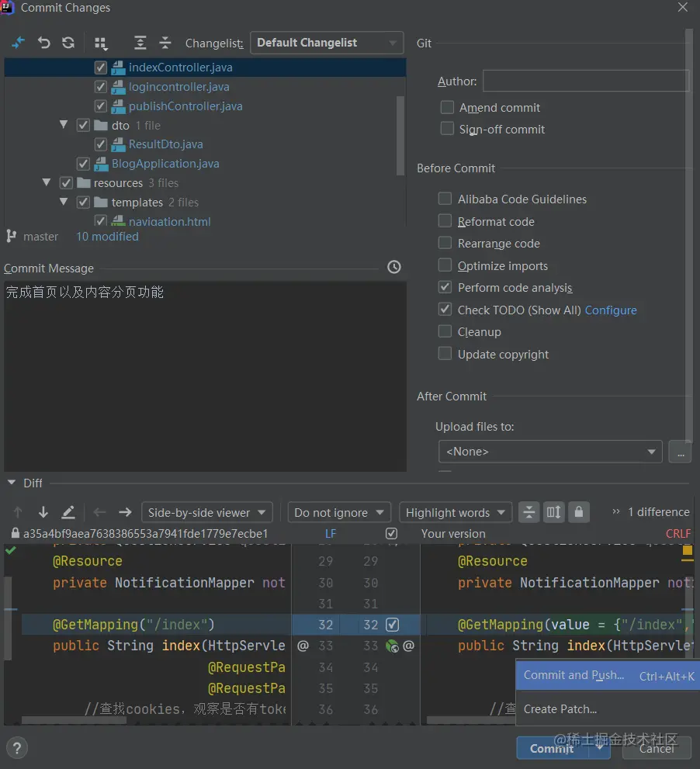Uncheck ResultDto.java checkbox
The image size is (700, 769).
point(101,144)
